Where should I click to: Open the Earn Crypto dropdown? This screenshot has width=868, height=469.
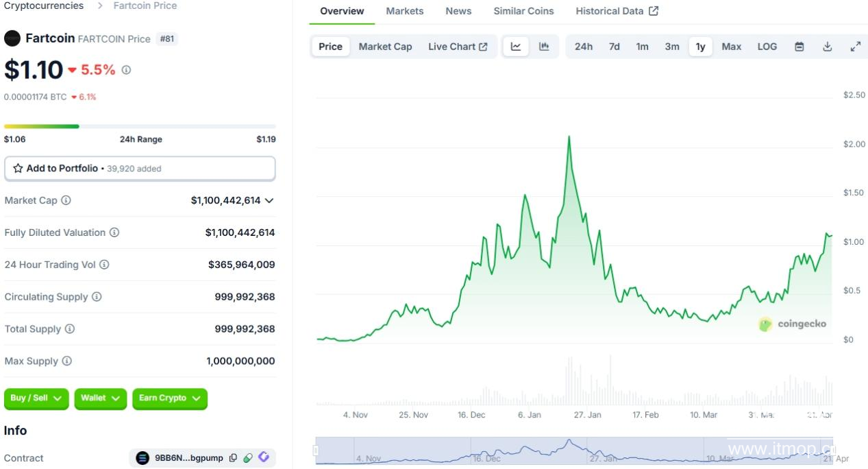pyautogui.click(x=169, y=398)
